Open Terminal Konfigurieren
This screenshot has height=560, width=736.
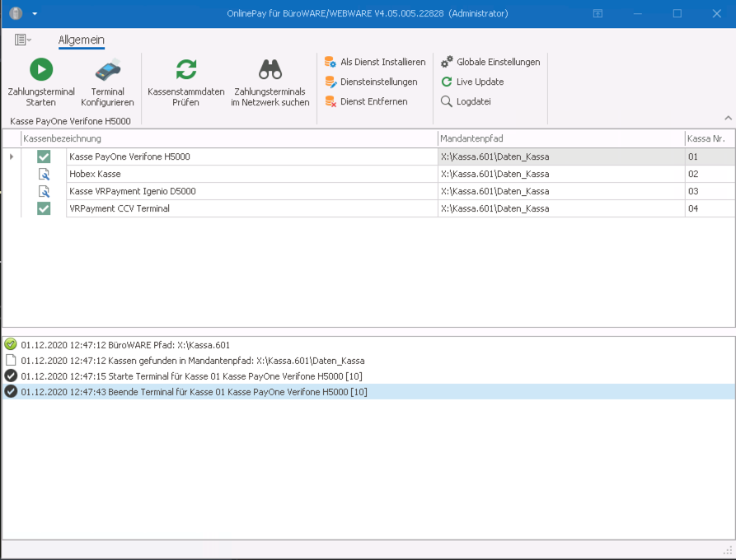coord(107,82)
